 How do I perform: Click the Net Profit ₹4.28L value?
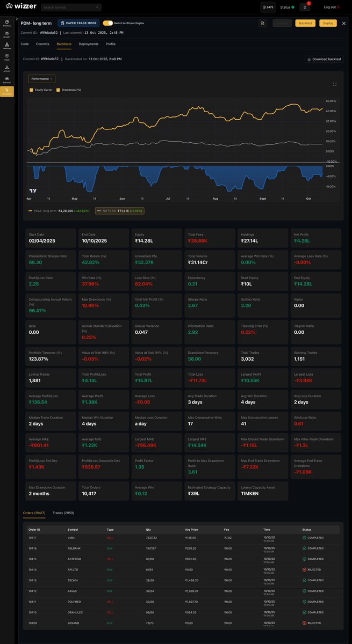303,241
